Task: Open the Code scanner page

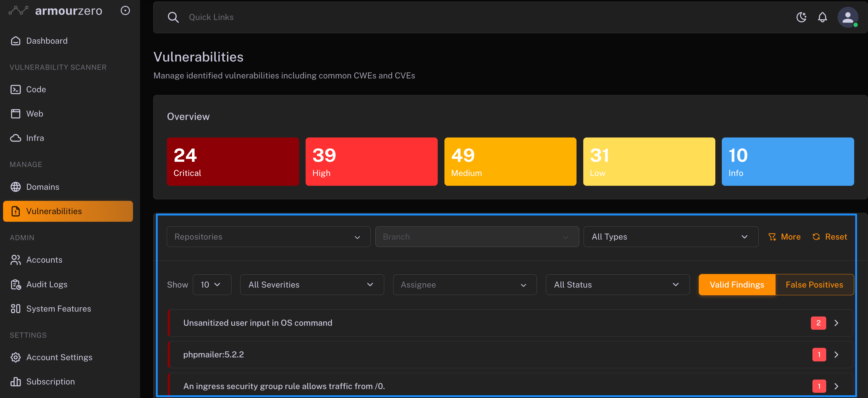Action: [x=36, y=90]
